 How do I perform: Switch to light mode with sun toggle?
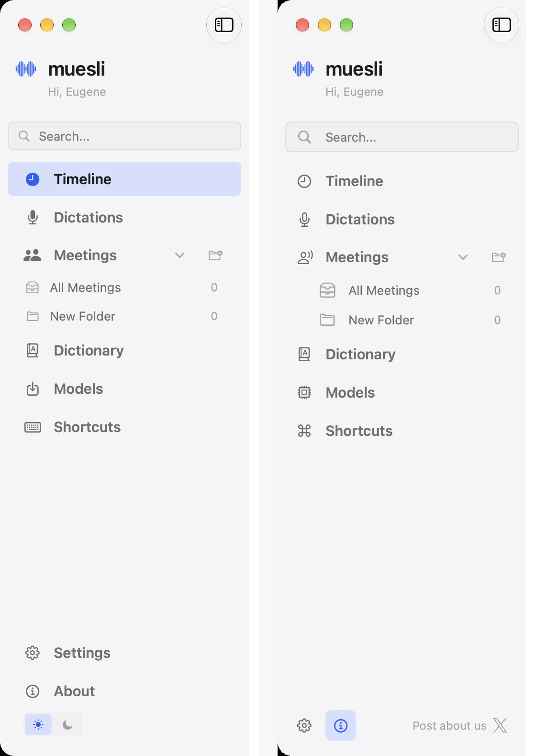[38, 725]
